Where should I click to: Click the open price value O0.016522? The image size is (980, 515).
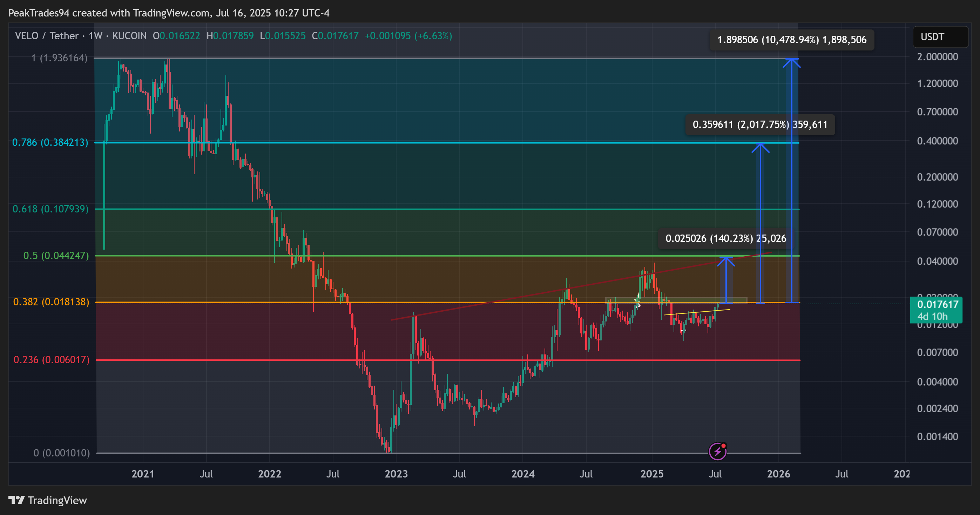click(176, 36)
